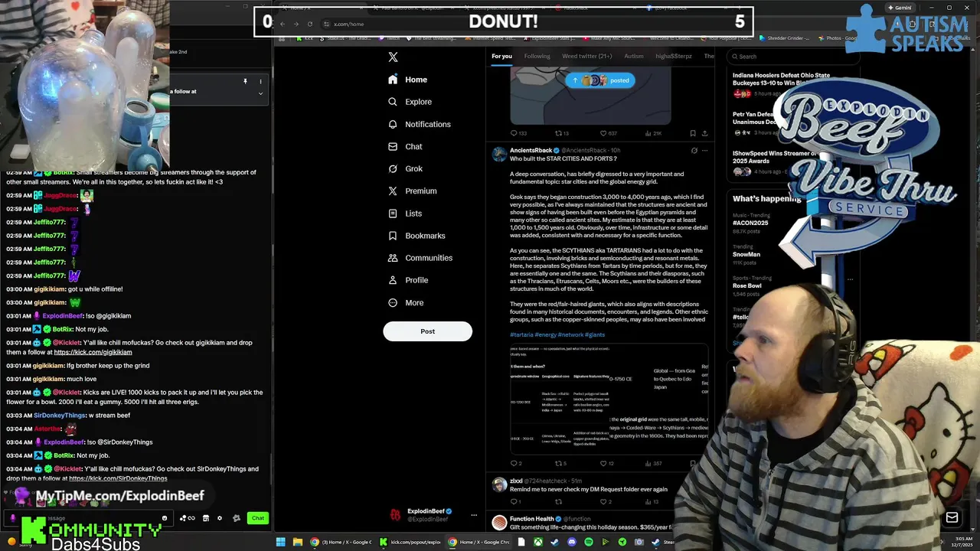
Task: Open Rose Bowl trending topic
Action: pyautogui.click(x=749, y=285)
